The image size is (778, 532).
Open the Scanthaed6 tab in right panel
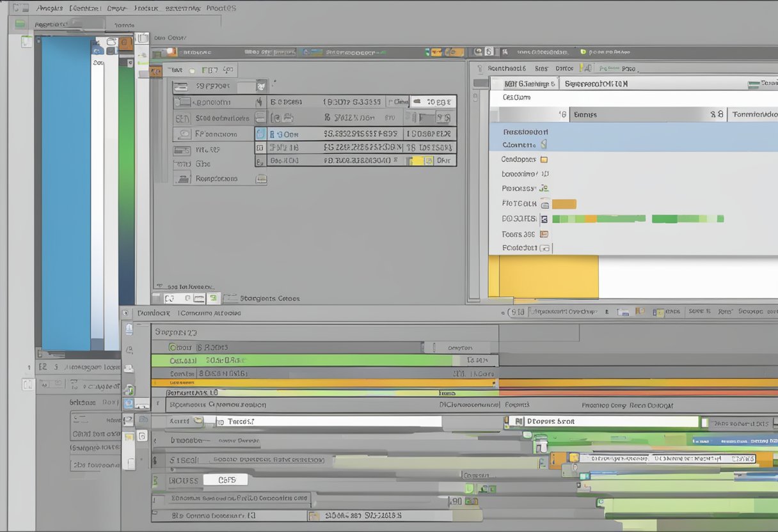tap(506, 68)
